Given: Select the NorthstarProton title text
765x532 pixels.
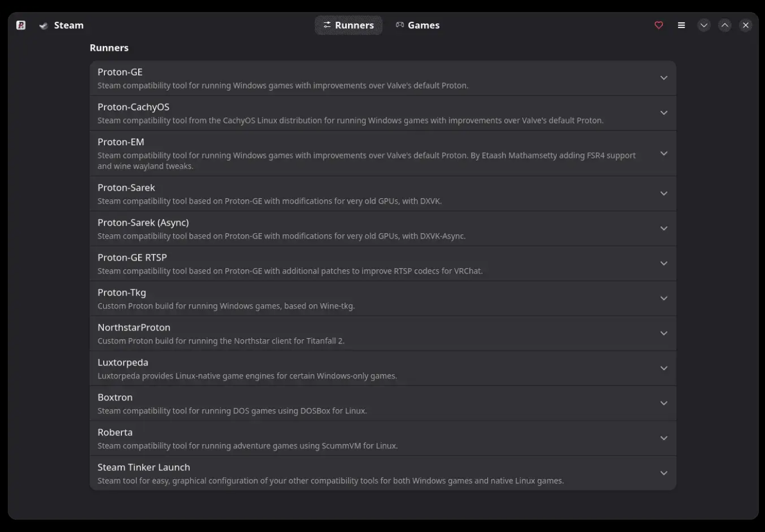Looking at the screenshot, I should (134, 328).
